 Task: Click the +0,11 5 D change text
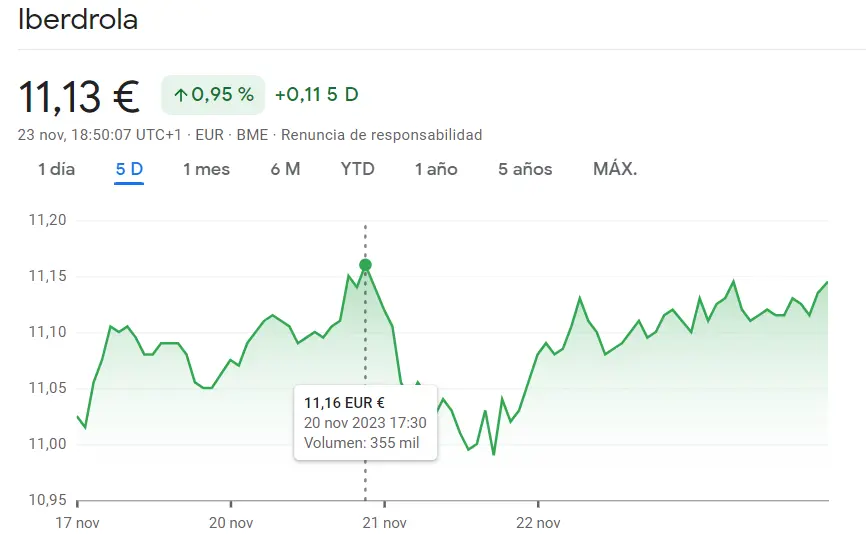316,95
